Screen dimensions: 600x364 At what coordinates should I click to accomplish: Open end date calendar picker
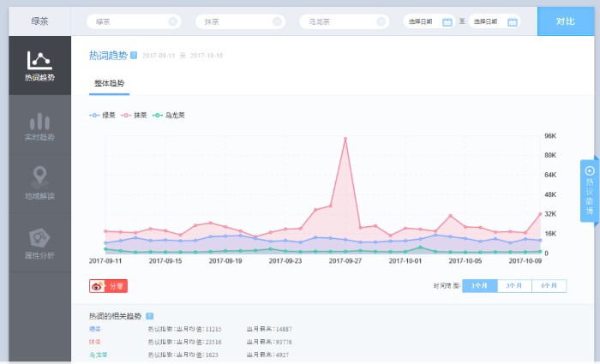click(512, 21)
